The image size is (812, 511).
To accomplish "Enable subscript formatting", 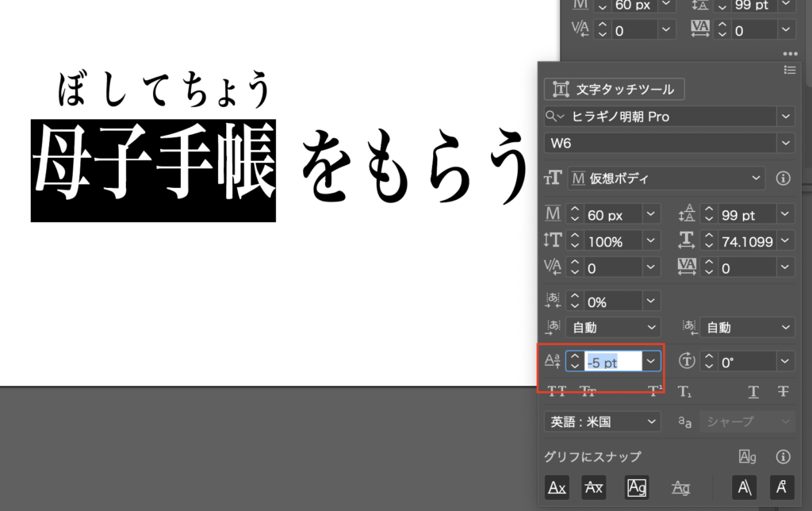I will tap(686, 390).
